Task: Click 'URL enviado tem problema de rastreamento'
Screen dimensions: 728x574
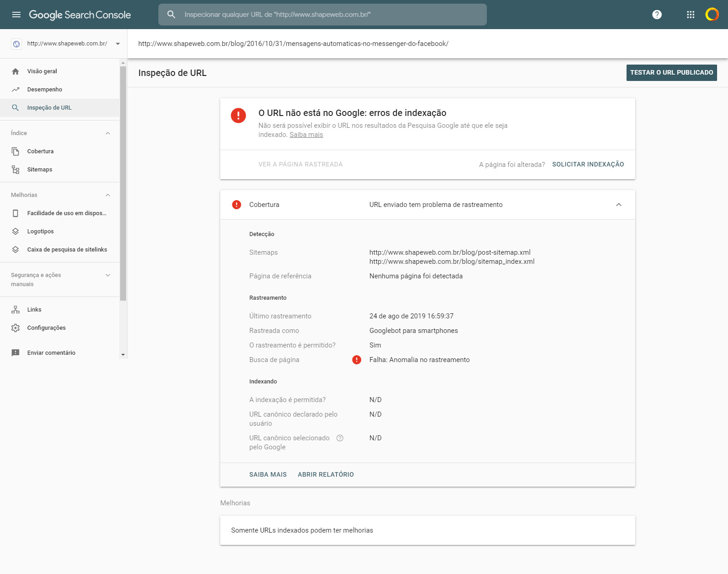Action: (436, 205)
